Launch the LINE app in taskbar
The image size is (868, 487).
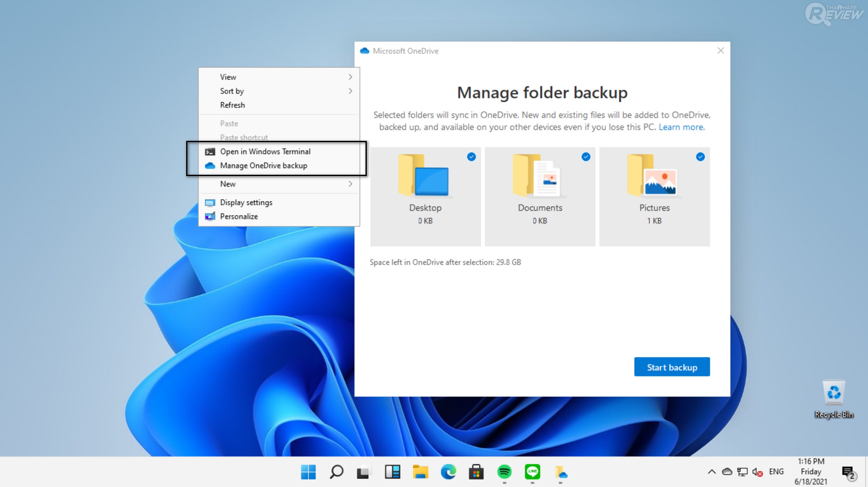tap(532, 471)
